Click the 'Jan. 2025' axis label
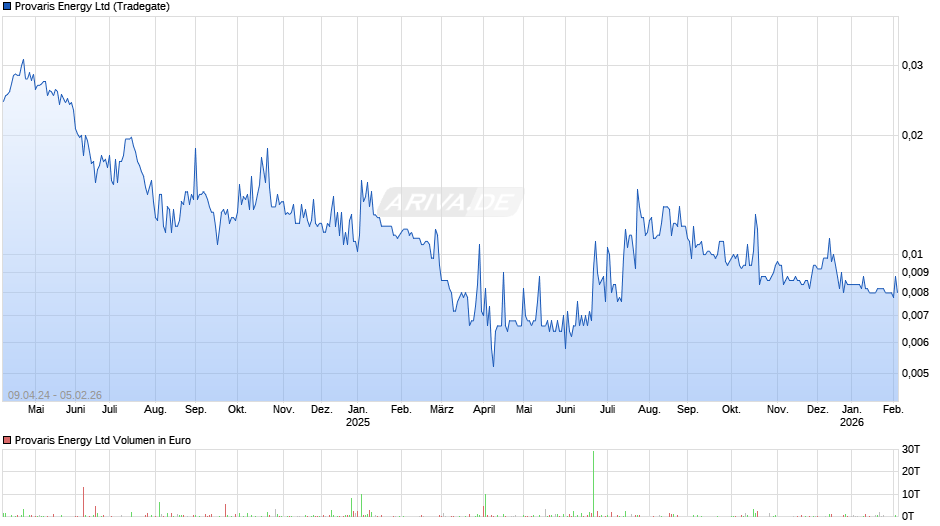The image size is (940, 526). pyautogui.click(x=358, y=416)
